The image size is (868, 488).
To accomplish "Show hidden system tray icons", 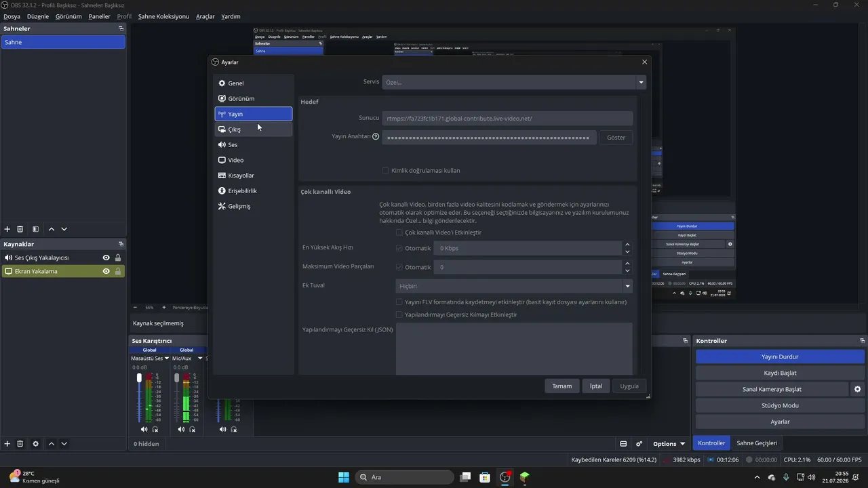I will click(x=759, y=477).
